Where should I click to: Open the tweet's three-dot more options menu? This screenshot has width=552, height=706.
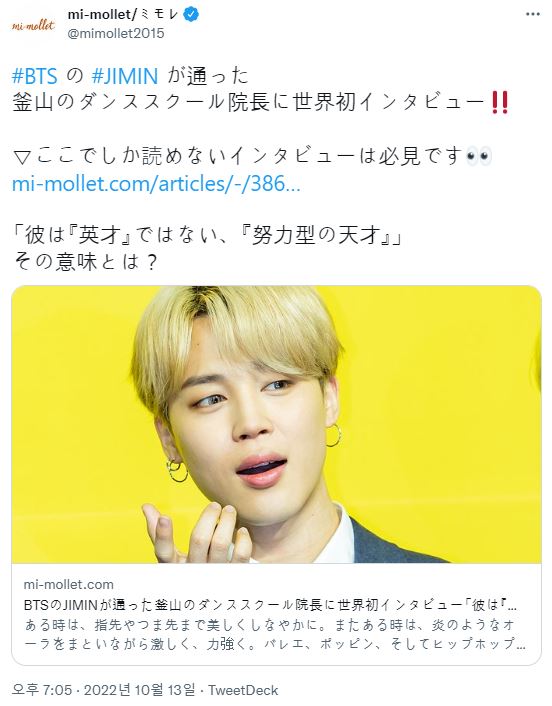533,14
